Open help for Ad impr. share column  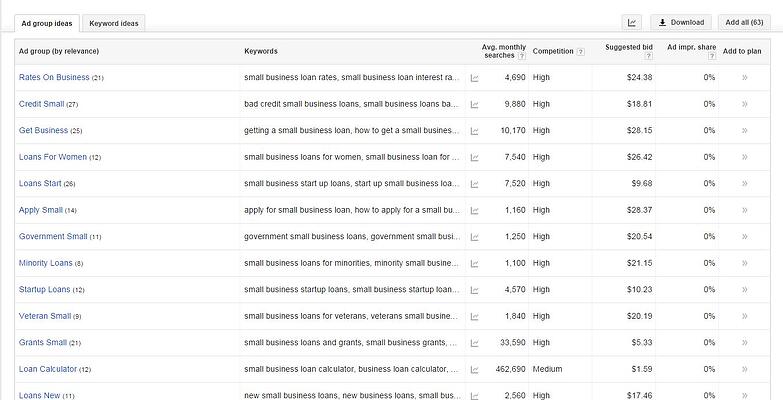(712, 56)
